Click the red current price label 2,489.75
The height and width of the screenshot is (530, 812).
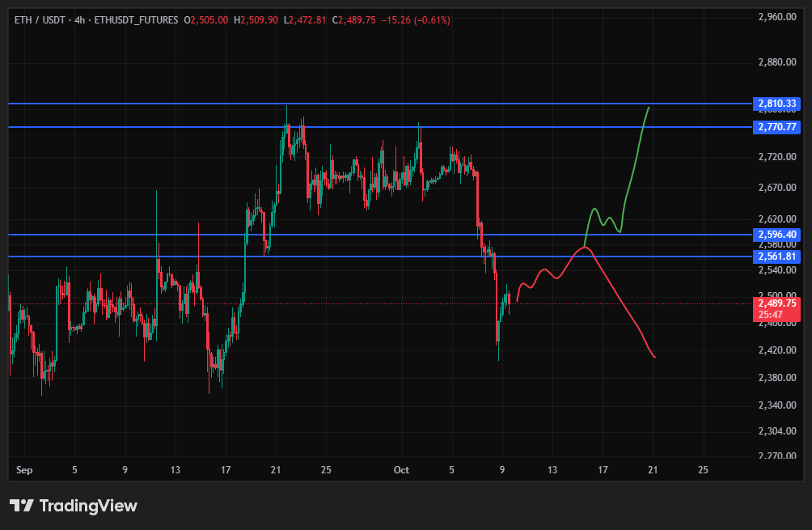tap(776, 303)
